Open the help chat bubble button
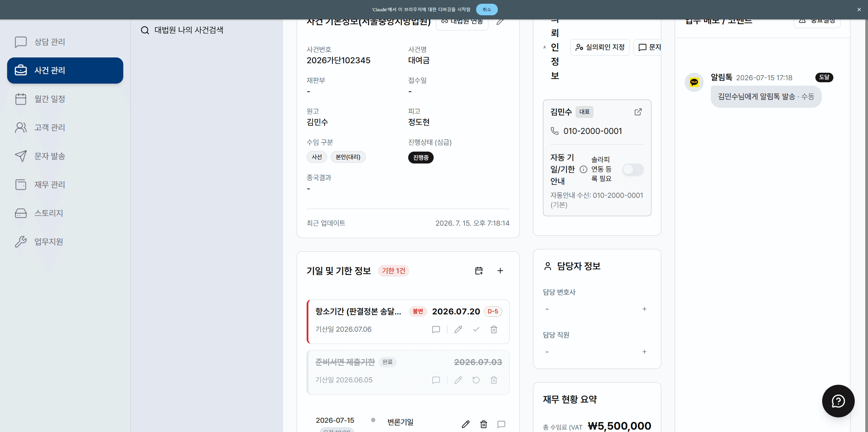This screenshot has width=868, height=432. pos(838,401)
